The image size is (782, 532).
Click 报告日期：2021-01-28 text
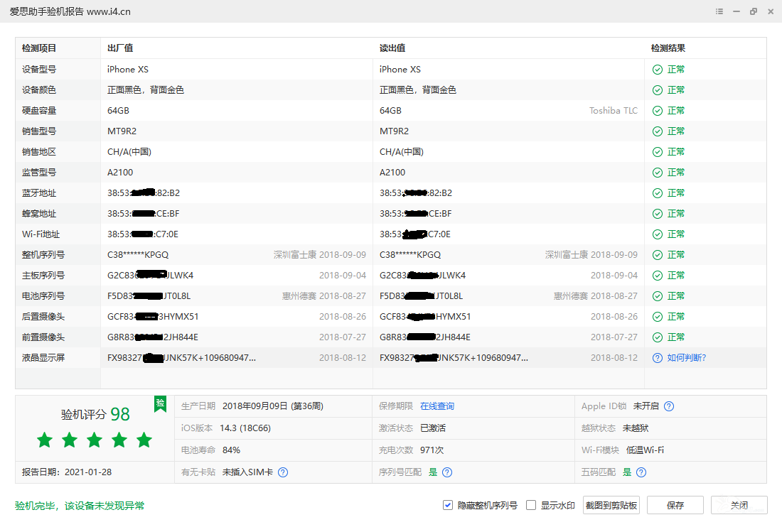click(67, 472)
